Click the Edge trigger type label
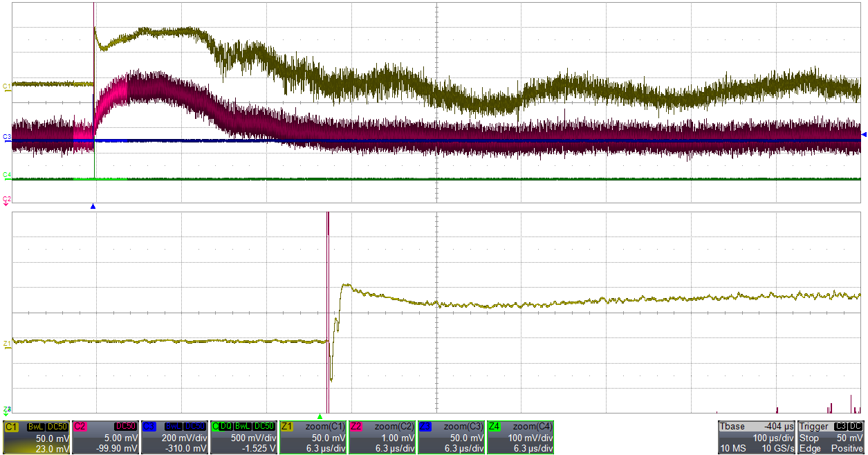This screenshot has height=455, width=868. pyautogui.click(x=809, y=449)
